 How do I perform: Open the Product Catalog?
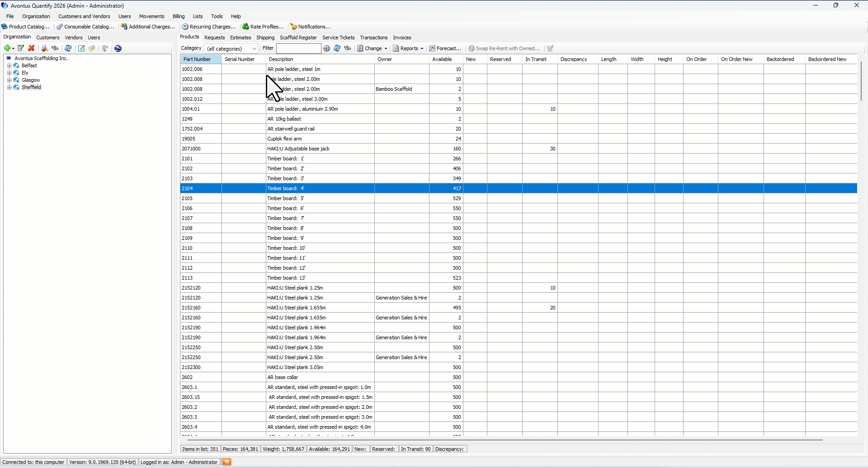coord(25,27)
